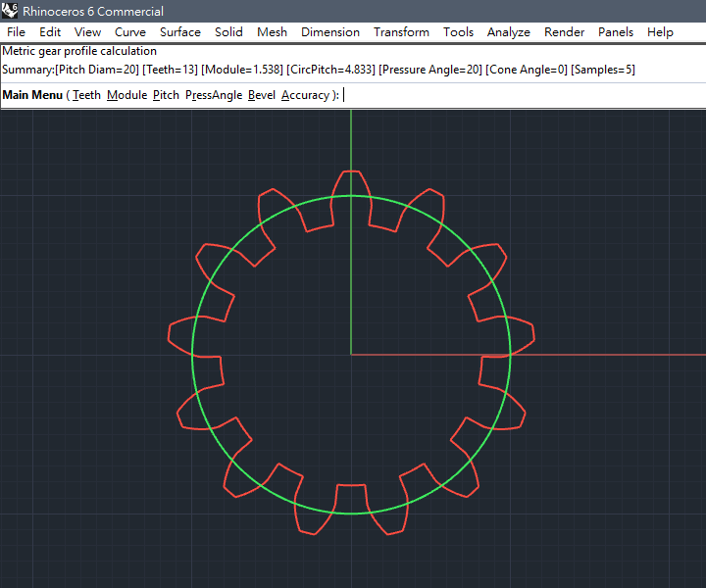
Task: Open the Dimension menu
Action: [330, 32]
